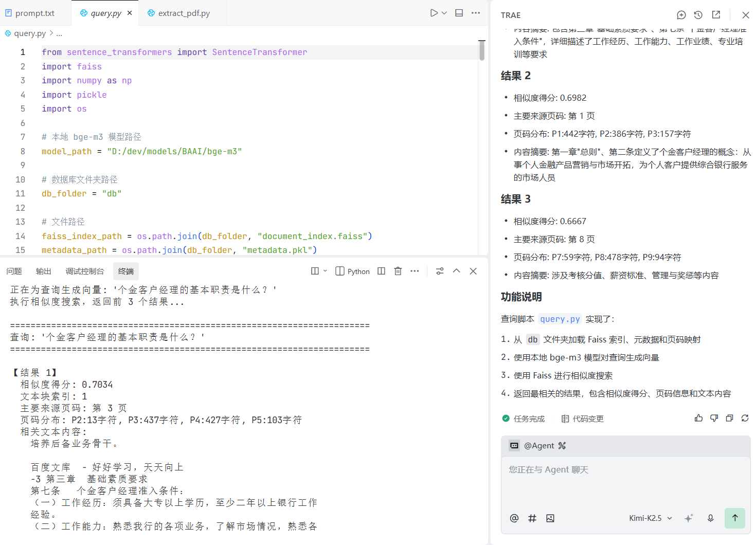756x545 pixels.
Task: Click the split terminal layout icon
Action: click(315, 271)
